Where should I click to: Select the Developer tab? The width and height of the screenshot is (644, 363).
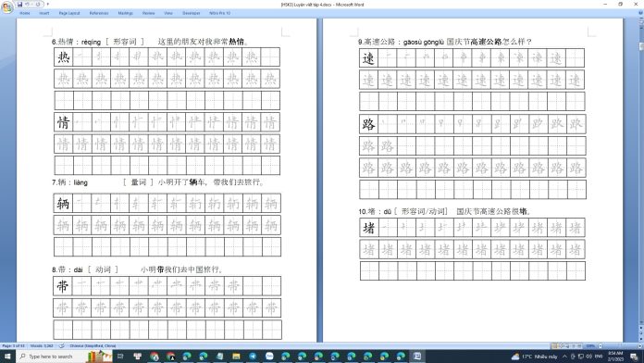click(191, 13)
